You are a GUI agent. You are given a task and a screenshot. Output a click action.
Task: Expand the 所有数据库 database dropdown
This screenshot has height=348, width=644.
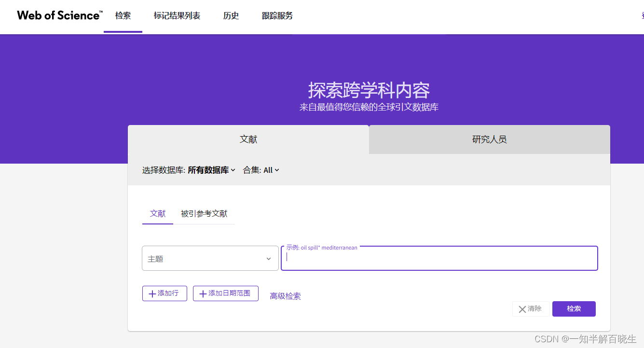point(211,170)
